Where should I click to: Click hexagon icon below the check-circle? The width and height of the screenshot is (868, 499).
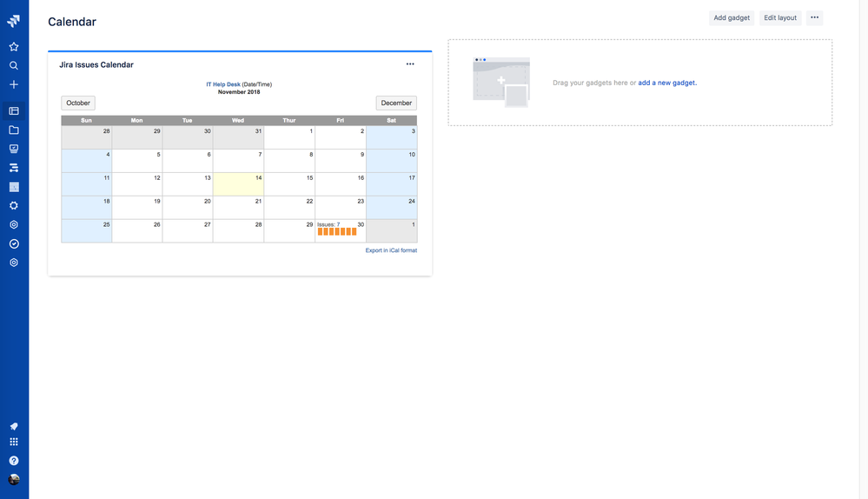14,263
